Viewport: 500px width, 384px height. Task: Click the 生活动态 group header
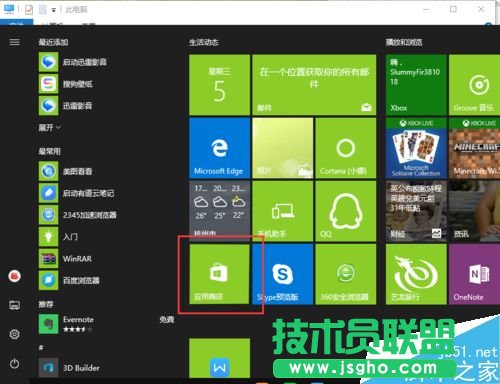[x=204, y=42]
